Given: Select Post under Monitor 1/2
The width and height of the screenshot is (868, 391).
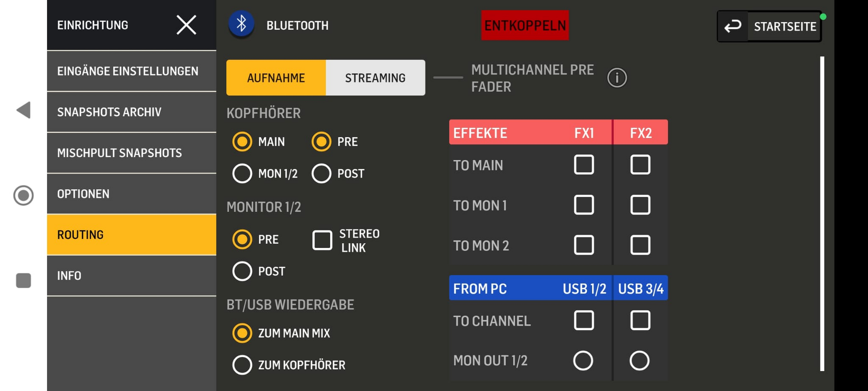Looking at the screenshot, I should coord(242,271).
